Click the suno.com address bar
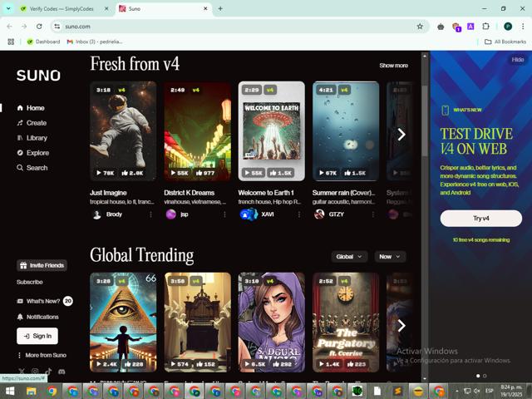 coord(238,27)
